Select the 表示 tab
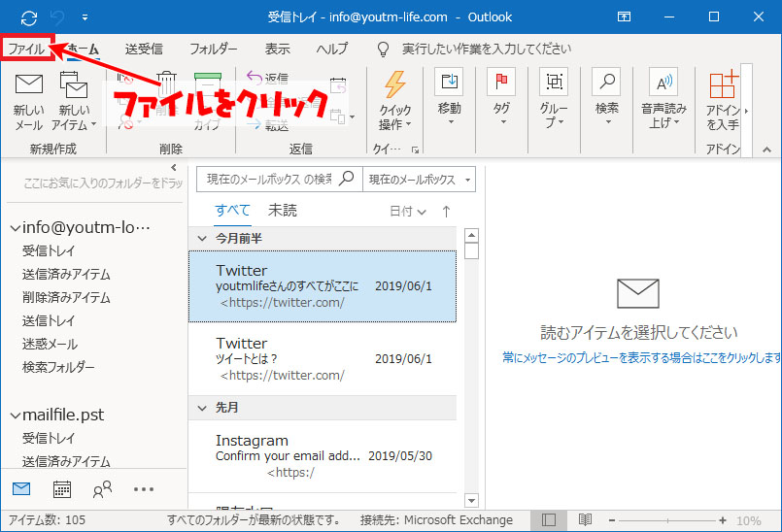This screenshot has width=782, height=532. tap(277, 49)
